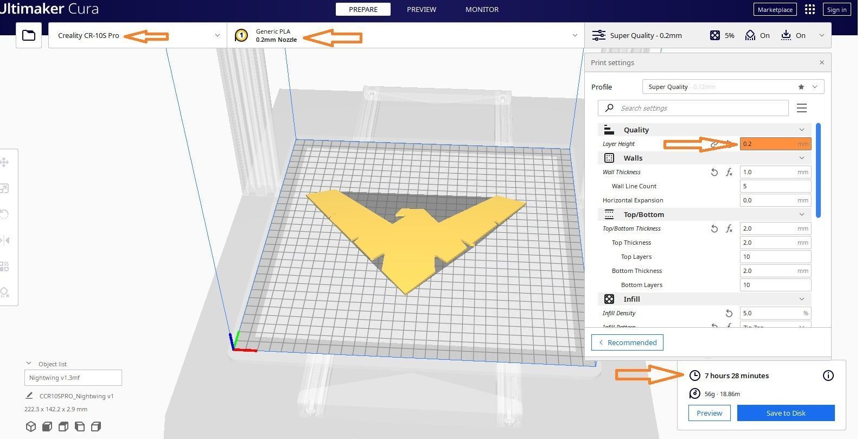Image resolution: width=868 pixels, height=439 pixels.
Task: Edit Bottom Layers count field
Action: point(775,285)
